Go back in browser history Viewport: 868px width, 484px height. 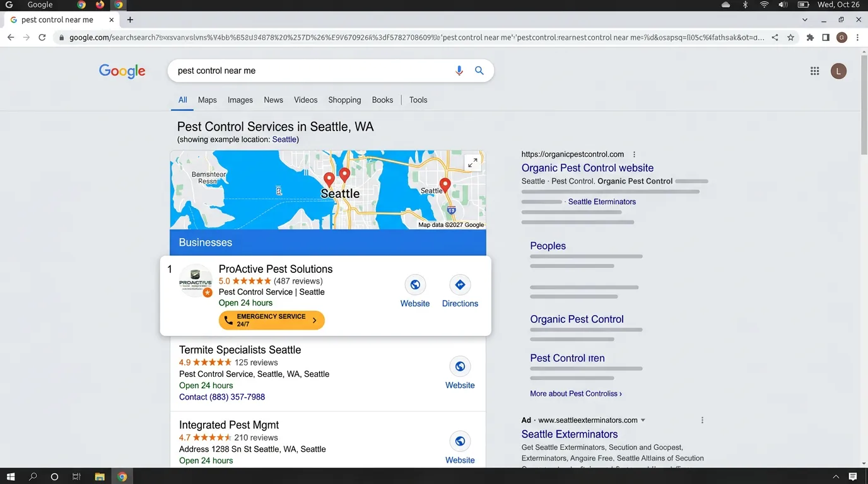[10, 38]
